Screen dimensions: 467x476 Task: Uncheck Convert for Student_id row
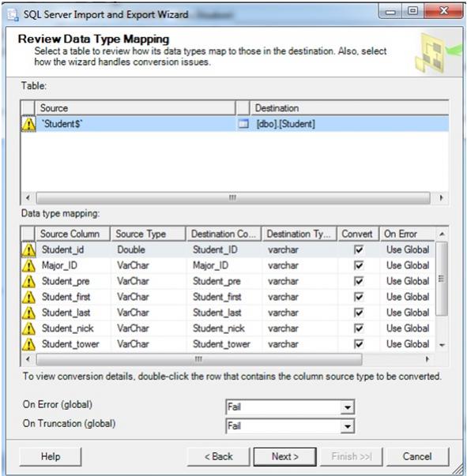pos(359,249)
